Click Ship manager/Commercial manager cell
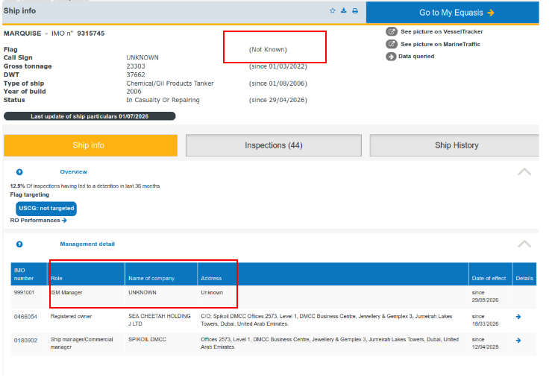Image resolution: width=552 pixels, height=392 pixels. (x=81, y=343)
